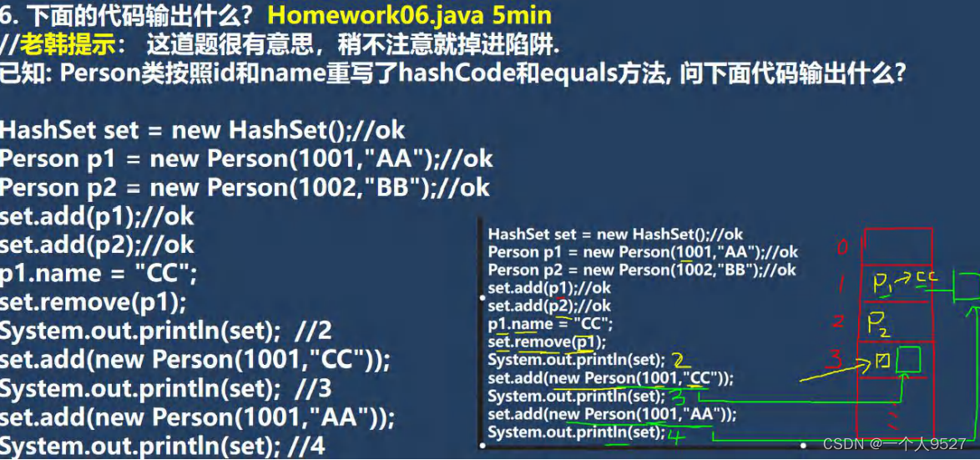Click the yellow '//老韩提示' label
Screen dimensions: 980x460
coord(58,43)
